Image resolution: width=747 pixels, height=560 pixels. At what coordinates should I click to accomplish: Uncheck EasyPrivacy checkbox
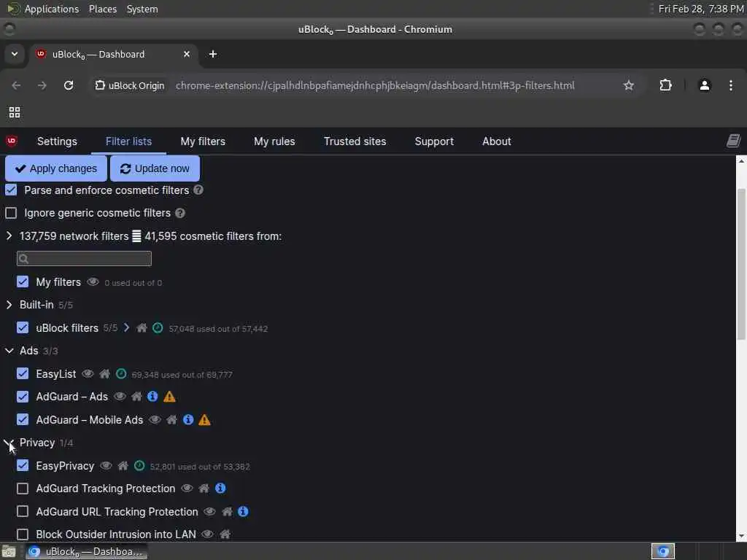tap(23, 465)
